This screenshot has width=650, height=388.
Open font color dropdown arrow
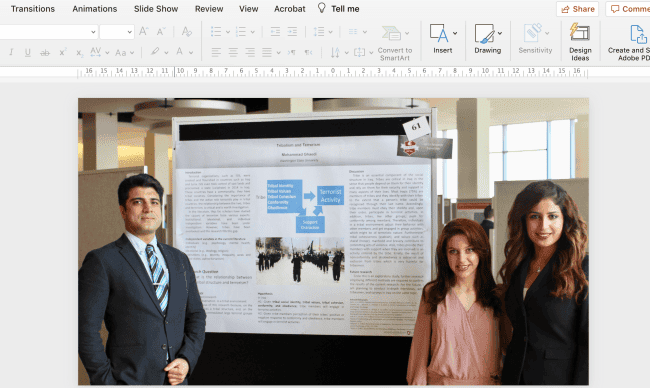pos(191,53)
